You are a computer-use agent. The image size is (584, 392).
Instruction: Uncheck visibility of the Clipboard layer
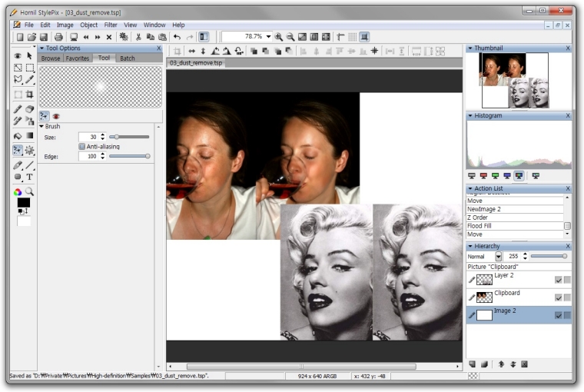click(x=559, y=297)
